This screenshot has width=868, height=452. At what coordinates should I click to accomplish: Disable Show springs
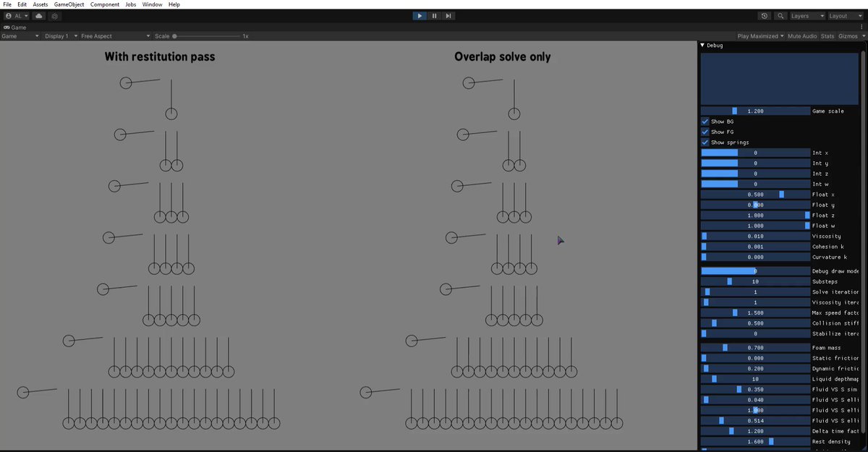(x=705, y=142)
